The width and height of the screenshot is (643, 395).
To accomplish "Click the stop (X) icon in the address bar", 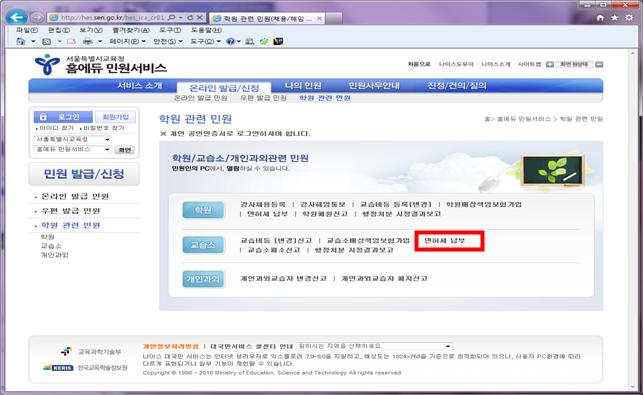I will click(199, 18).
